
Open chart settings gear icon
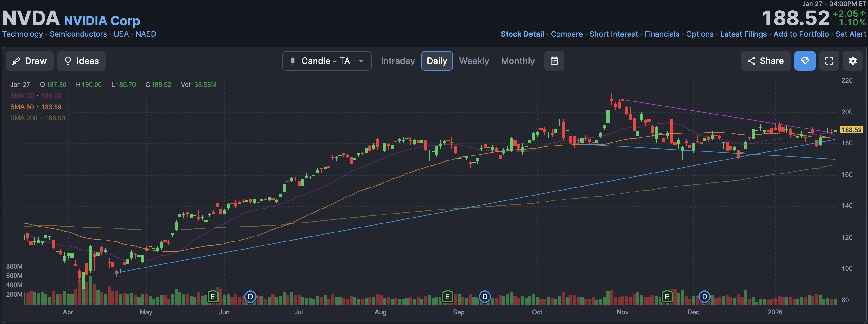click(x=853, y=61)
